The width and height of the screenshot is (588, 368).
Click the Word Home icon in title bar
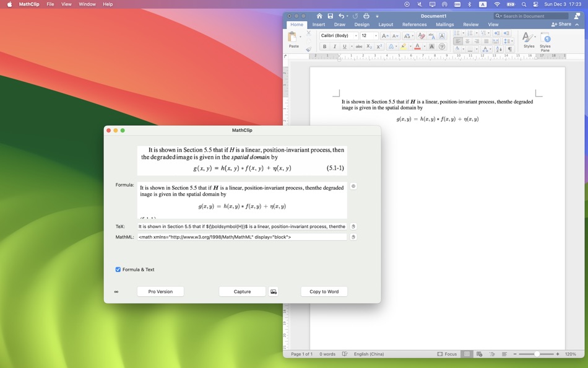point(319,16)
